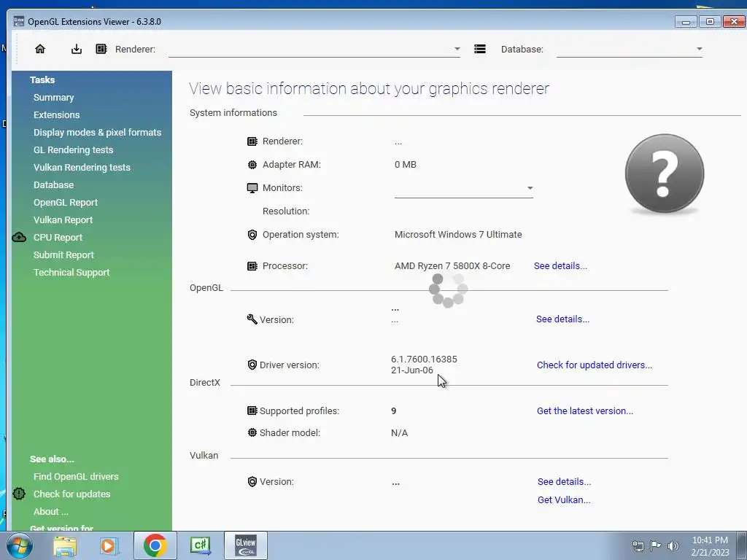Click the driver version 6.1.7600.16385 text
Viewport: 747px width, 560px height.
pyautogui.click(x=424, y=359)
